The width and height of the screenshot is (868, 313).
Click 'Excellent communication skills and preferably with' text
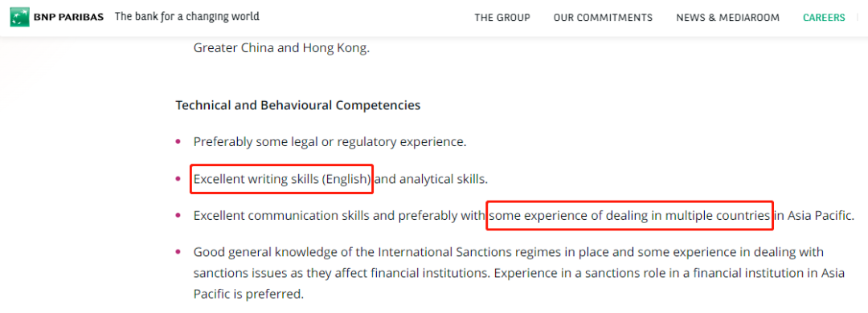339,216
